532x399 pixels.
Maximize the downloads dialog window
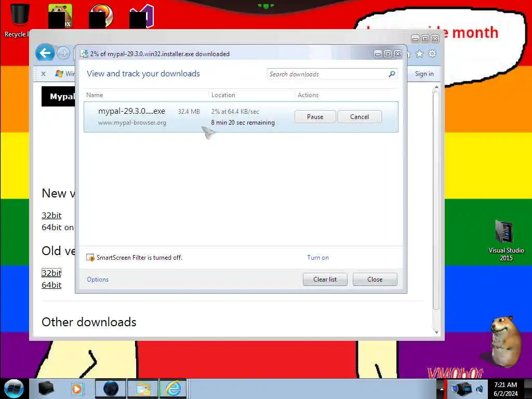pyautogui.click(x=388, y=54)
